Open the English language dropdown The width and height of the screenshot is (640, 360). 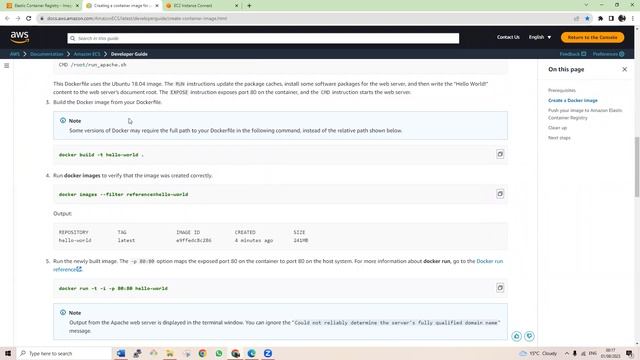click(540, 37)
